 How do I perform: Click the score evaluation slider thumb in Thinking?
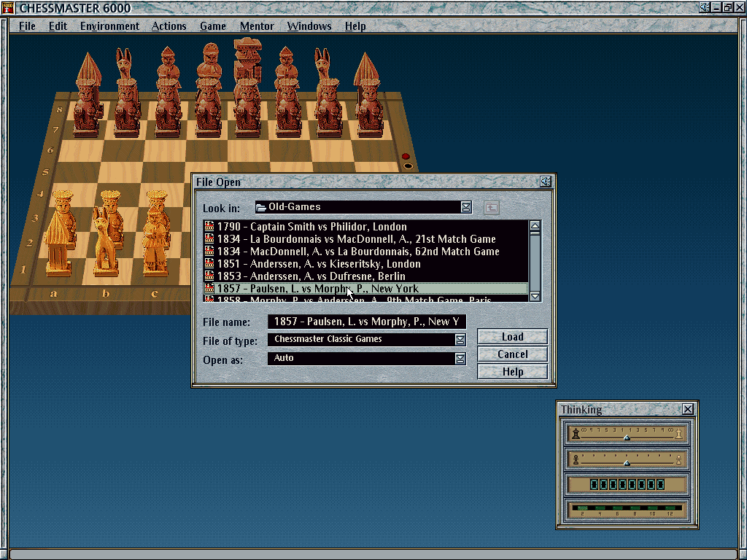point(627,437)
